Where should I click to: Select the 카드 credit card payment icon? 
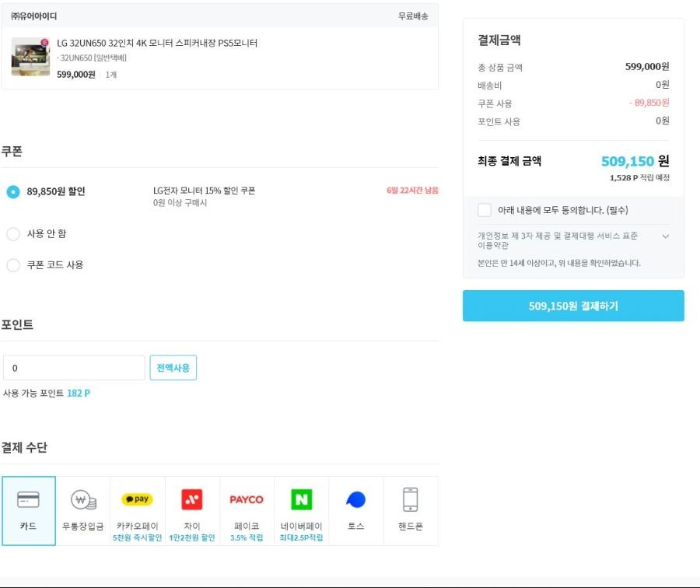[28, 499]
